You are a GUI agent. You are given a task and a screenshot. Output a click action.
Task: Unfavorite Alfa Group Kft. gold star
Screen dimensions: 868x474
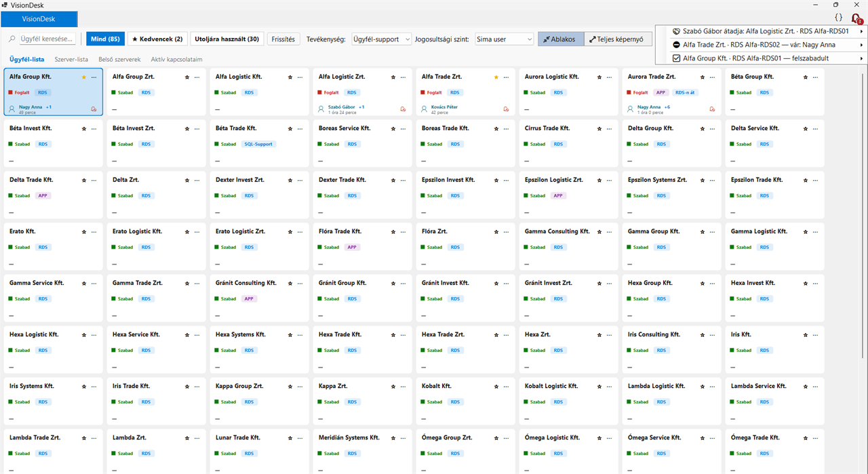[84, 77]
